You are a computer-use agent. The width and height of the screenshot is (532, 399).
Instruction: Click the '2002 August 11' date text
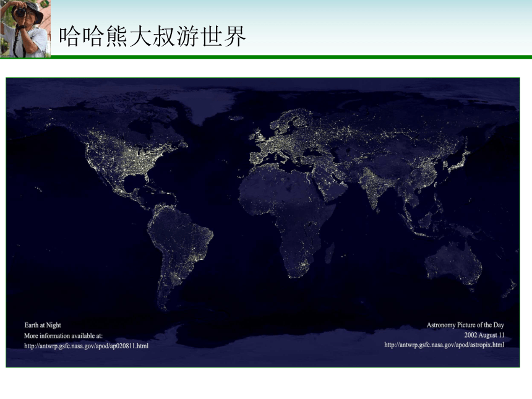coord(484,335)
